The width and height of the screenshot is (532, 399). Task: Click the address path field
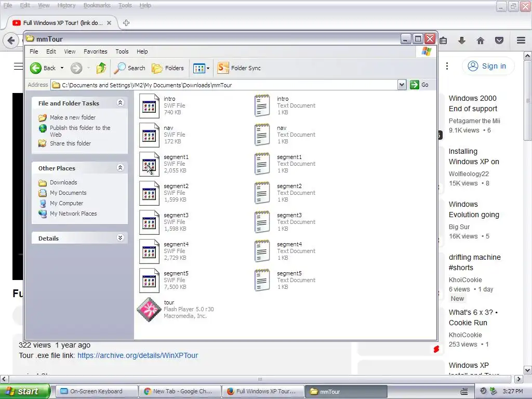pyautogui.click(x=224, y=85)
